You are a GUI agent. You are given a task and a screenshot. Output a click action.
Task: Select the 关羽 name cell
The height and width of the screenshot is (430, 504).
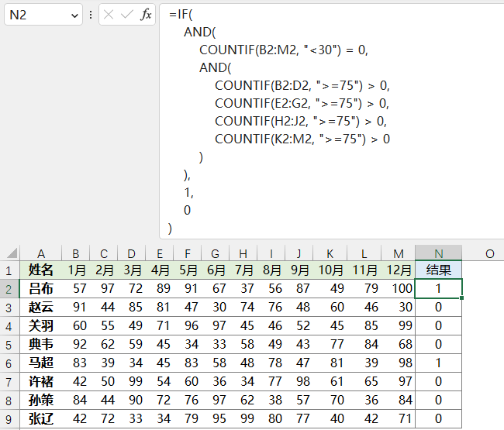click(41, 326)
